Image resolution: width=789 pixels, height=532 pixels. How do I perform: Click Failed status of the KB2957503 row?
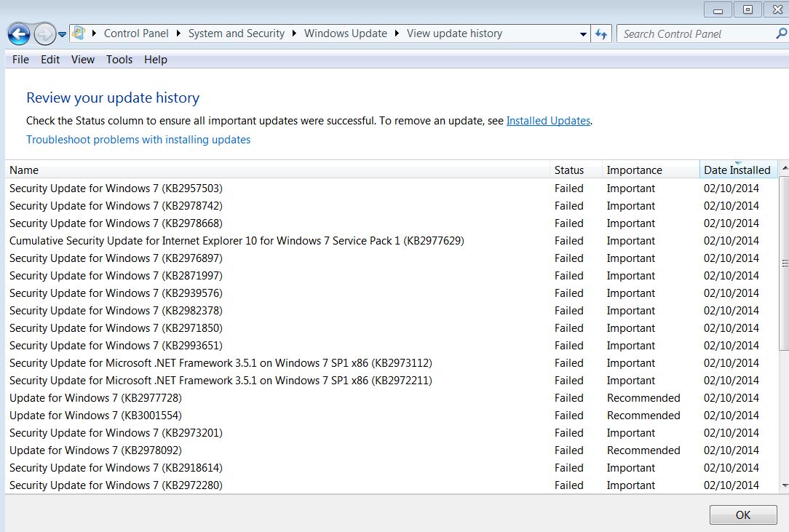(x=569, y=188)
